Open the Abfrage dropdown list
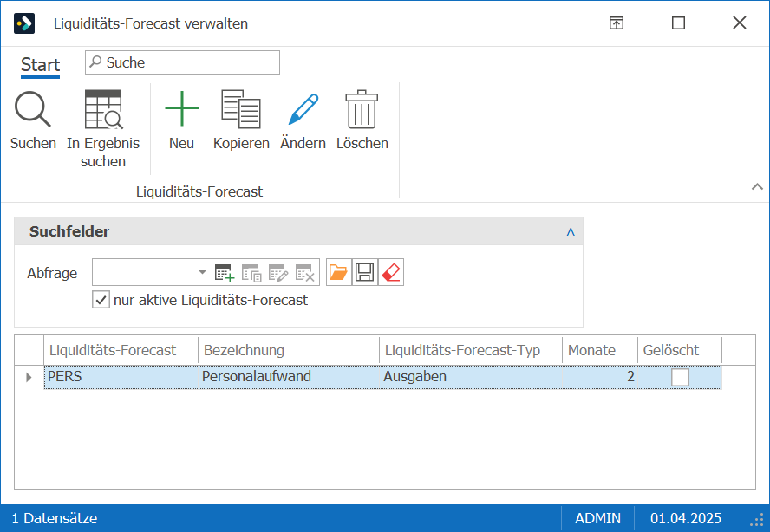The width and height of the screenshot is (770, 532). pos(202,272)
